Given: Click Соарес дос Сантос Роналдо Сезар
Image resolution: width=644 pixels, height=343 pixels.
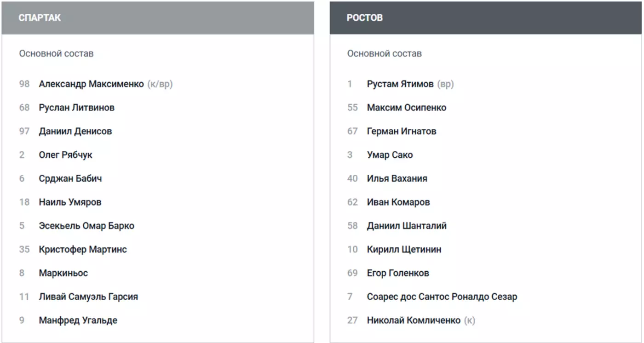Looking at the screenshot, I should coord(442,297).
